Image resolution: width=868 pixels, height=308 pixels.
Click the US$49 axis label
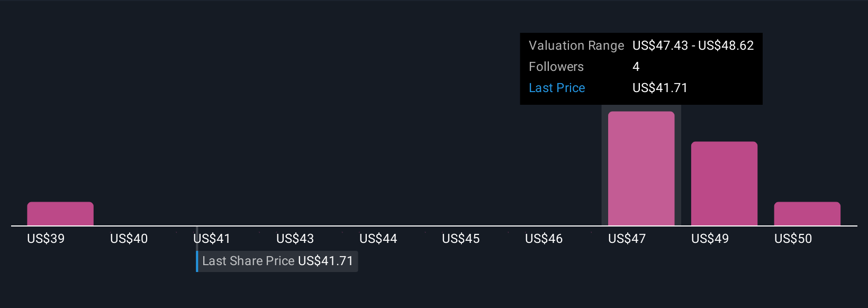coord(710,239)
